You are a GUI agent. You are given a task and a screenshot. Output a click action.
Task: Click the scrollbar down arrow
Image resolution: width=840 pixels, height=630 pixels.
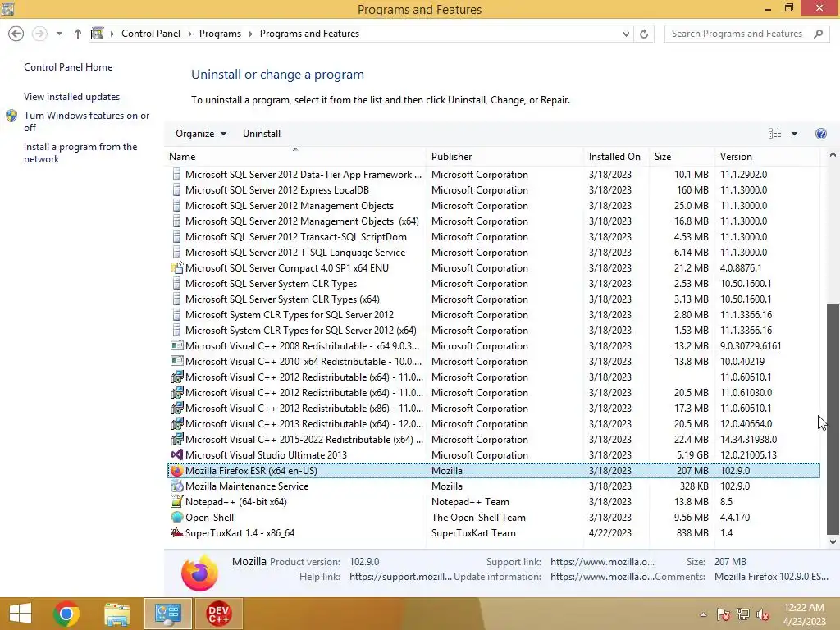tap(833, 541)
